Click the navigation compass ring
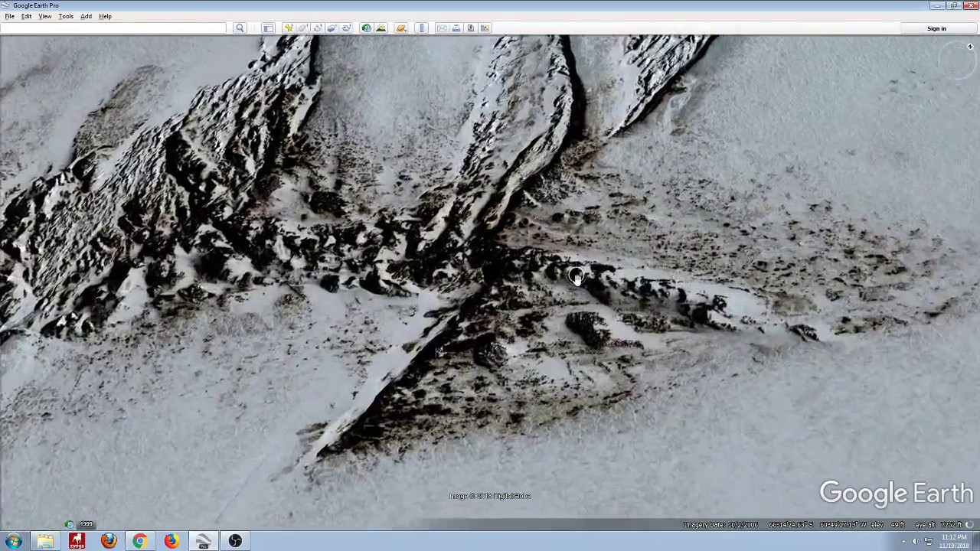The height and width of the screenshot is (551, 980). tap(959, 61)
